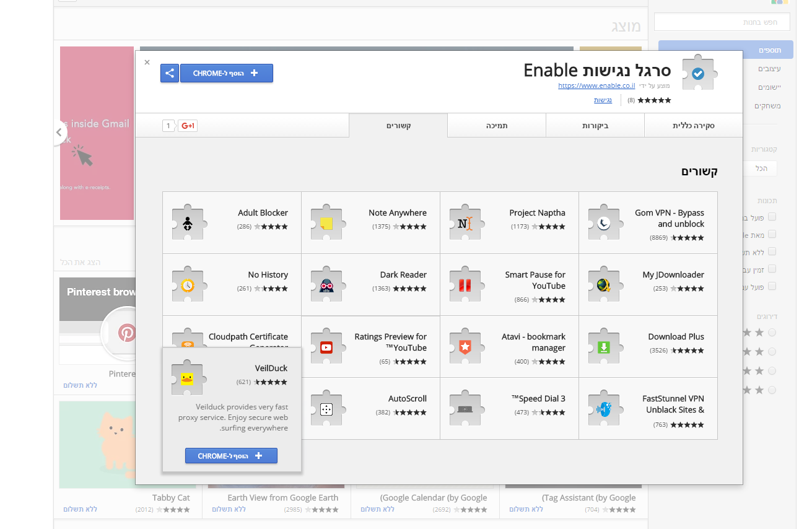Screen dimensions: 812x529
Task: Click the Enable toolbar star rating
Action: tap(654, 100)
